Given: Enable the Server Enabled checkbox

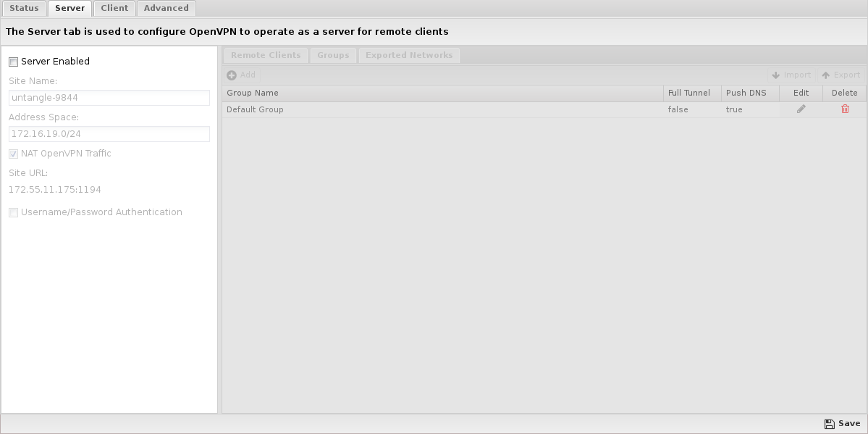Looking at the screenshot, I should (13, 62).
